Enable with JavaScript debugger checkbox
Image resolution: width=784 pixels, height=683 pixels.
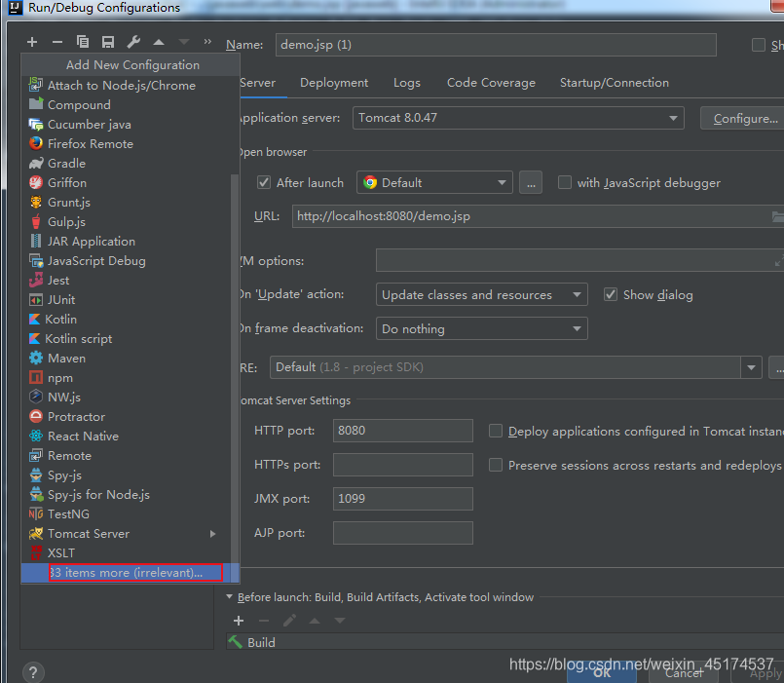[565, 182]
